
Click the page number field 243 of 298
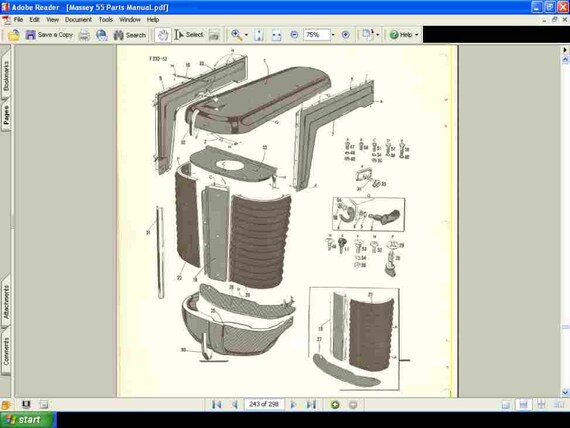(264, 404)
